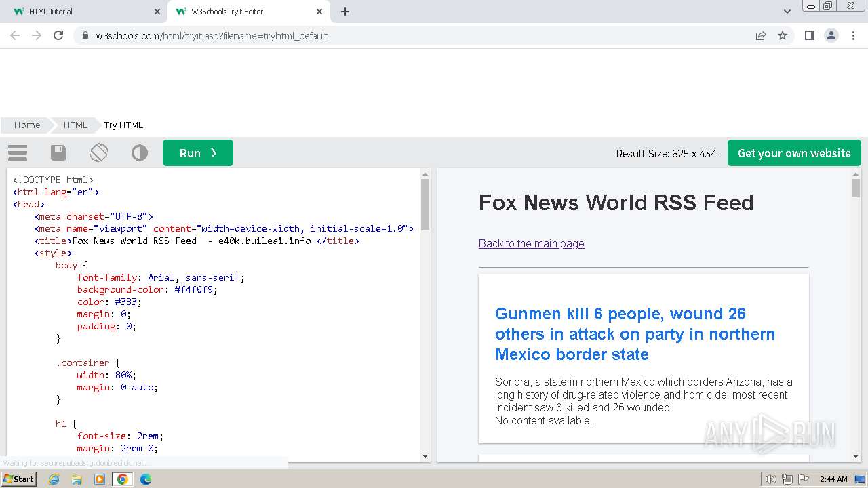Bookmark this page star icon
The width and height of the screenshot is (868, 488).
[x=783, y=35]
